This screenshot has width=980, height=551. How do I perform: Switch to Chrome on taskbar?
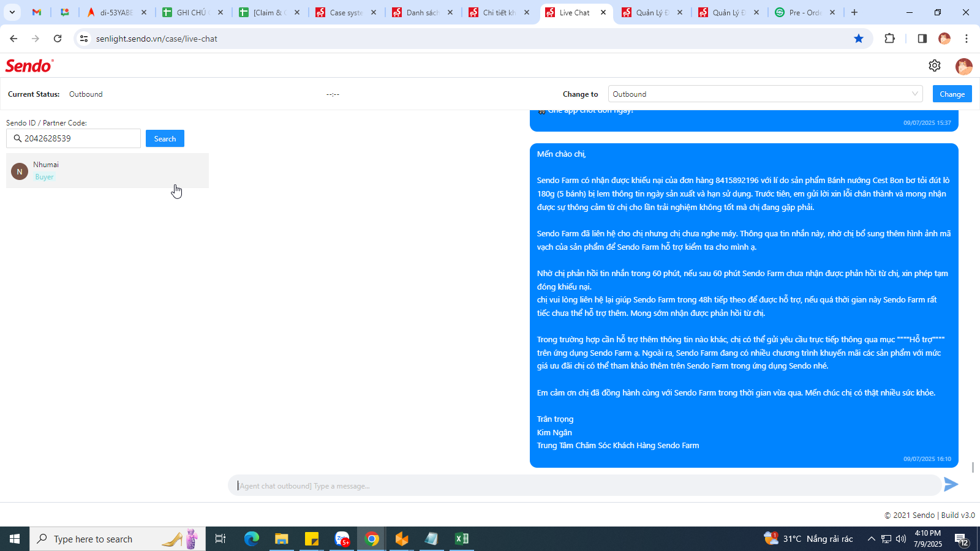[x=372, y=539]
